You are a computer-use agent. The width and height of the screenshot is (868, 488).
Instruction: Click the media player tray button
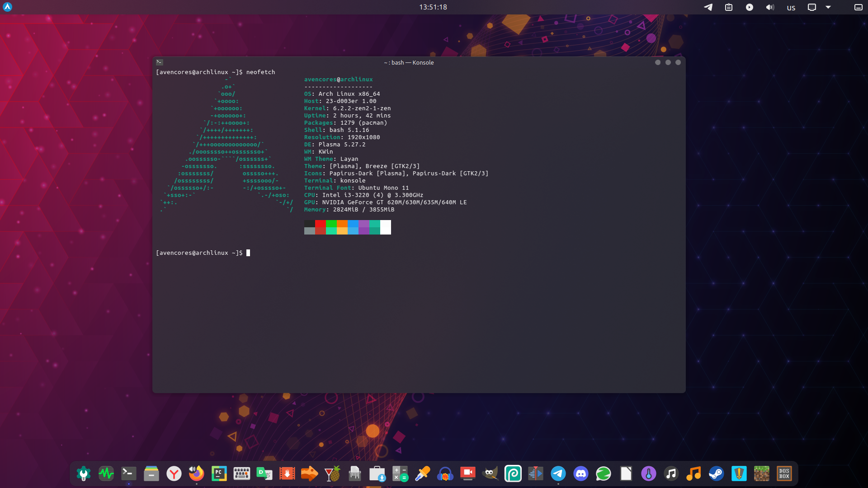749,7
